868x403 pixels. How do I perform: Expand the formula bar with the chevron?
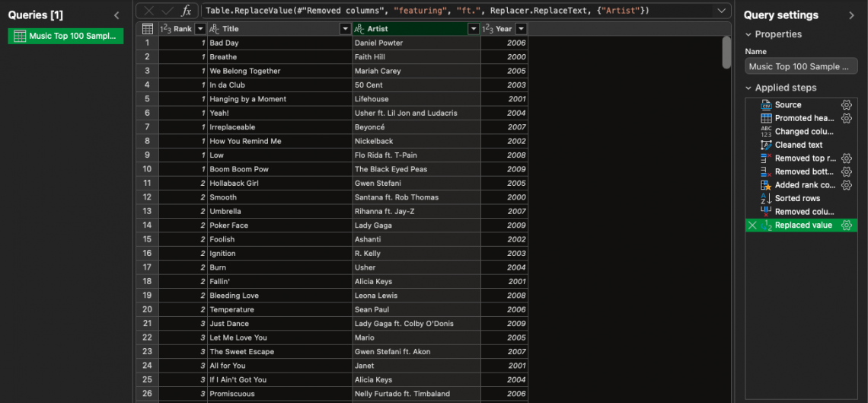coord(721,11)
